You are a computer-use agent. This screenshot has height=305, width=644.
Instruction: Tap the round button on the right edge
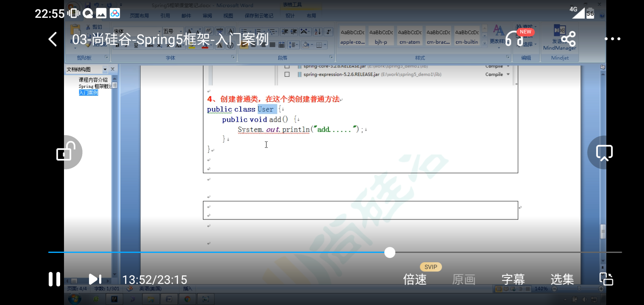[603, 152]
